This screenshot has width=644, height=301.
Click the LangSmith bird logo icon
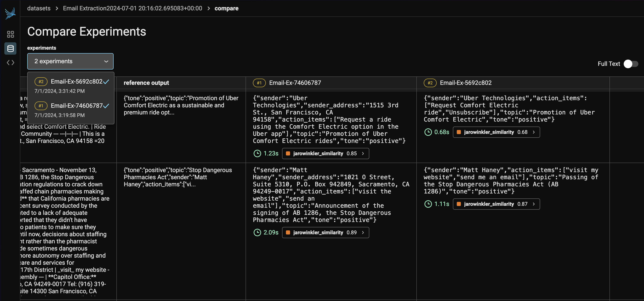pos(10,13)
